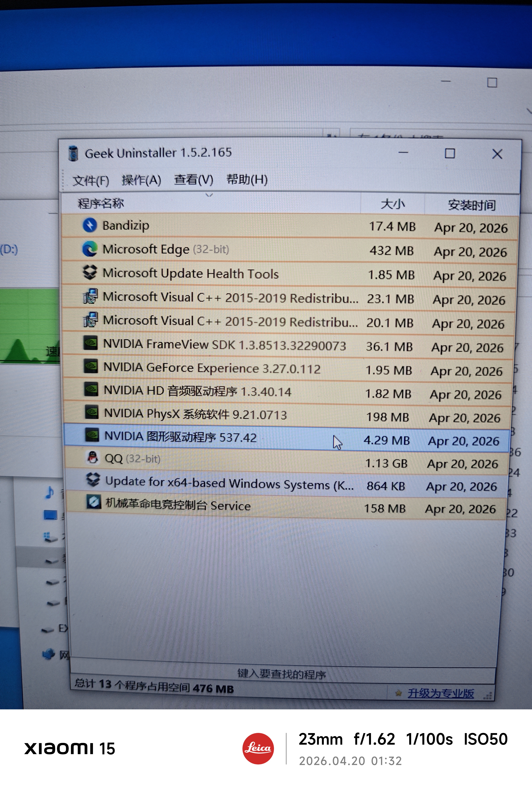
Task: Click the NVIDIA 图形驱动程序 icon
Action: click(x=92, y=435)
